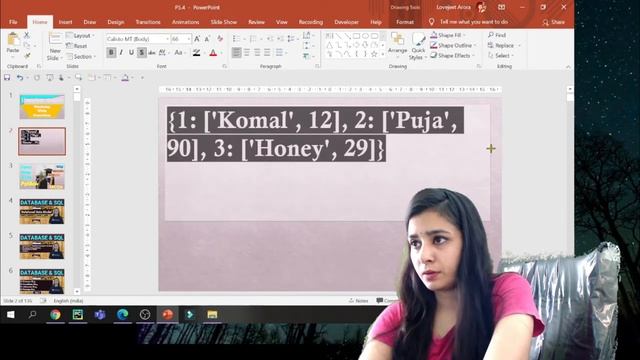
Task: Click the Windows Start button
Action: [11, 314]
